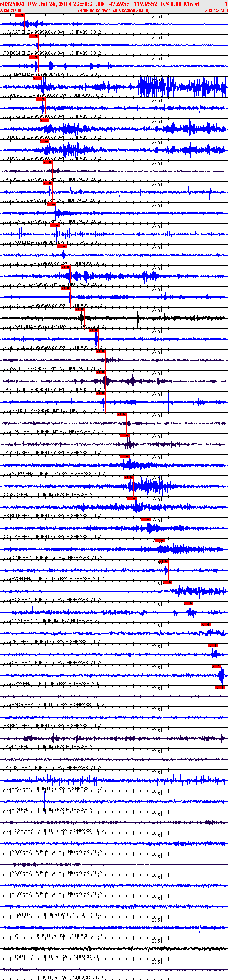Click the station label 'TA G05D BHZ'
228x980 pixels.
(x=17, y=179)
